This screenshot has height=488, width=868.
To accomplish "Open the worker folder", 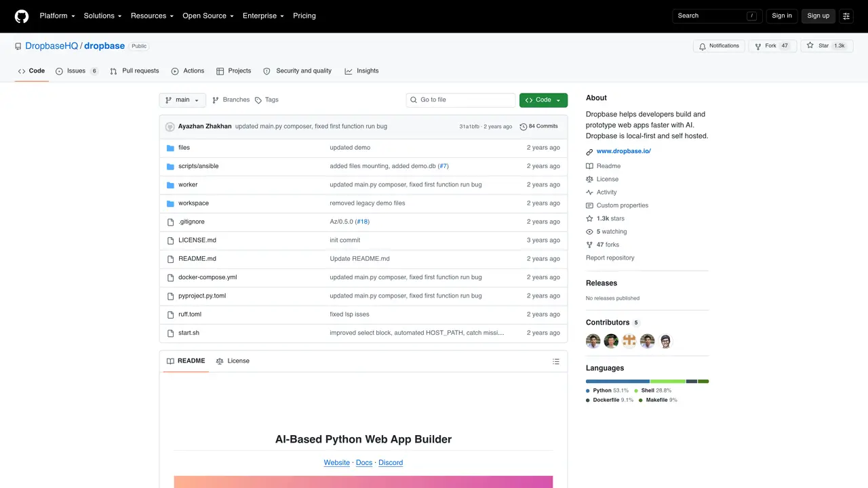I will 188,184.
